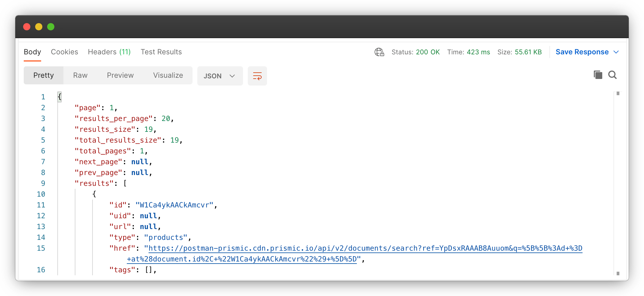Click Save Response
The image size is (644, 296).
tap(582, 52)
